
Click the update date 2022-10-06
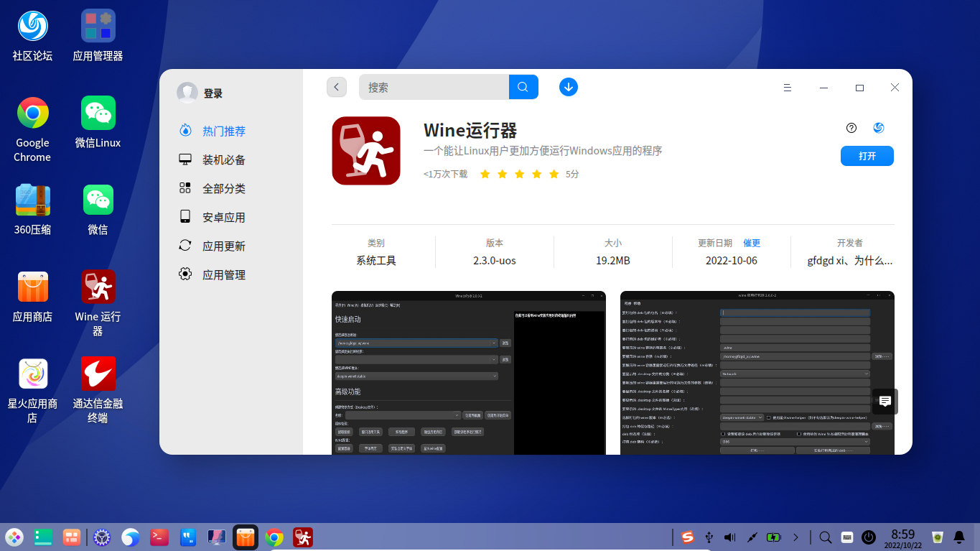tap(732, 260)
